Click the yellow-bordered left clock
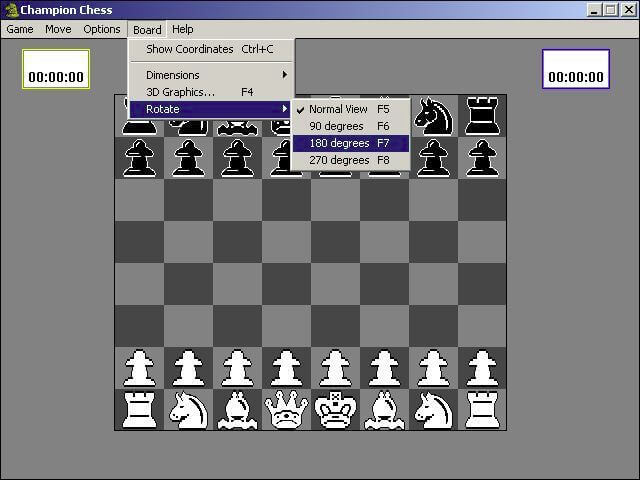The height and width of the screenshot is (480, 640). click(x=56, y=69)
